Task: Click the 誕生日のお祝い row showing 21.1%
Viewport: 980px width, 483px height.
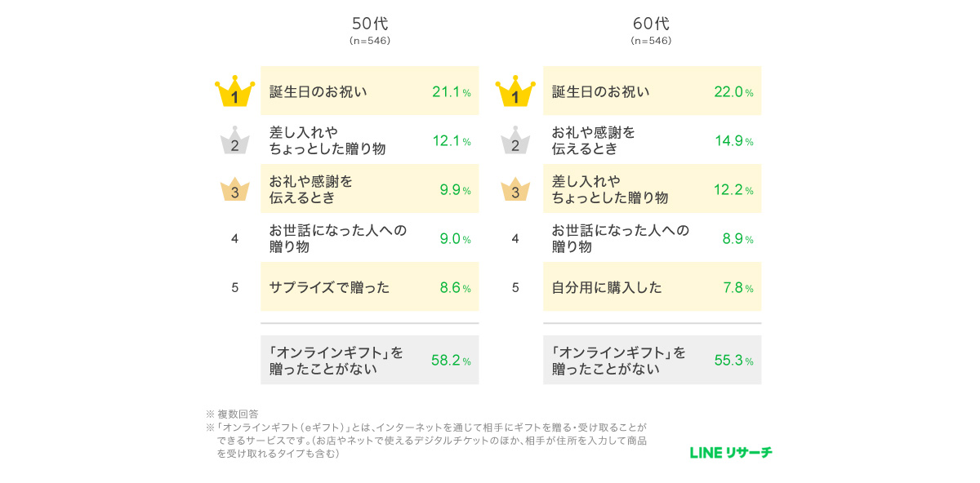Action: [369, 91]
